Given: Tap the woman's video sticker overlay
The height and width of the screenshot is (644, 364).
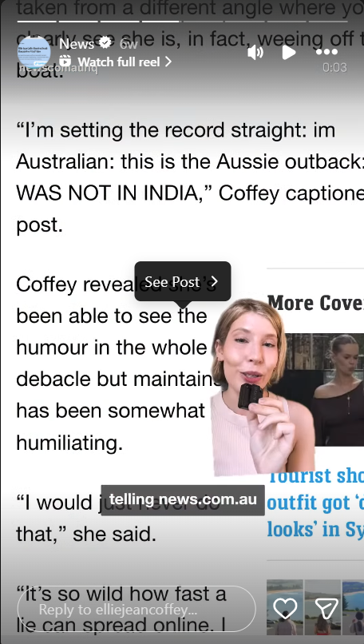Looking at the screenshot, I should pyautogui.click(x=263, y=388).
